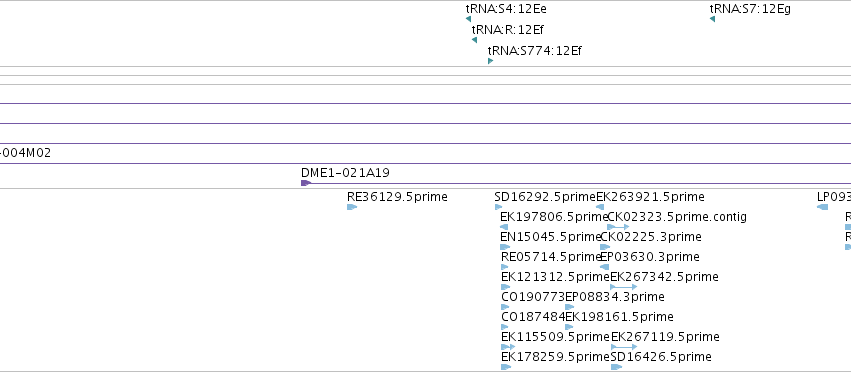Select the EK197806.5prime feature arrow
The width and height of the screenshot is (851, 372).
[x=504, y=227]
